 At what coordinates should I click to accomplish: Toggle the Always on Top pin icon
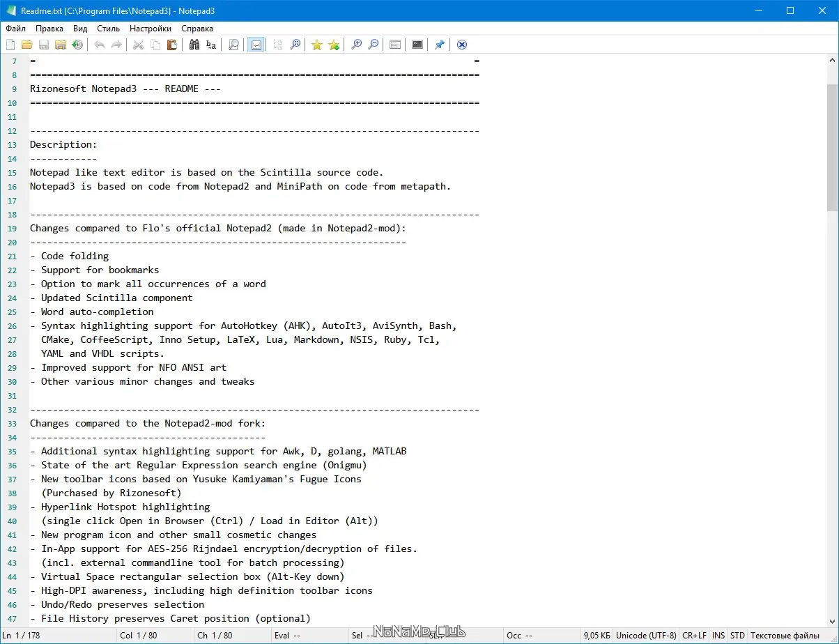(440, 45)
